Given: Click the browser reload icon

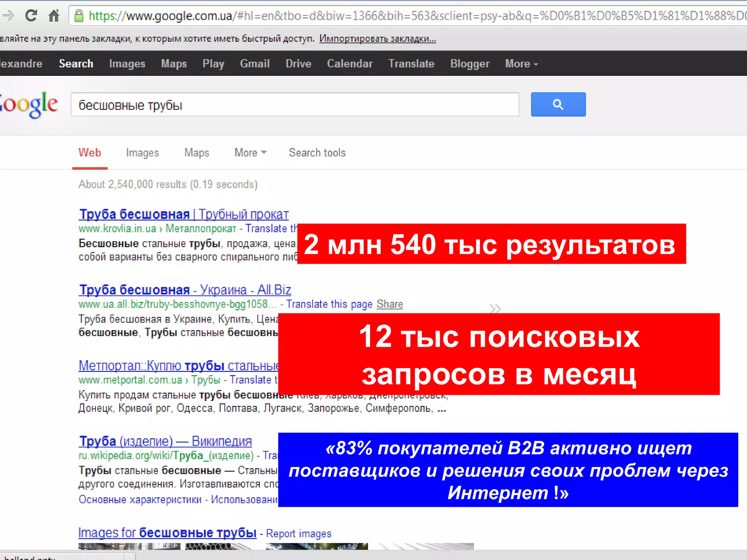Looking at the screenshot, I should 31,16.
